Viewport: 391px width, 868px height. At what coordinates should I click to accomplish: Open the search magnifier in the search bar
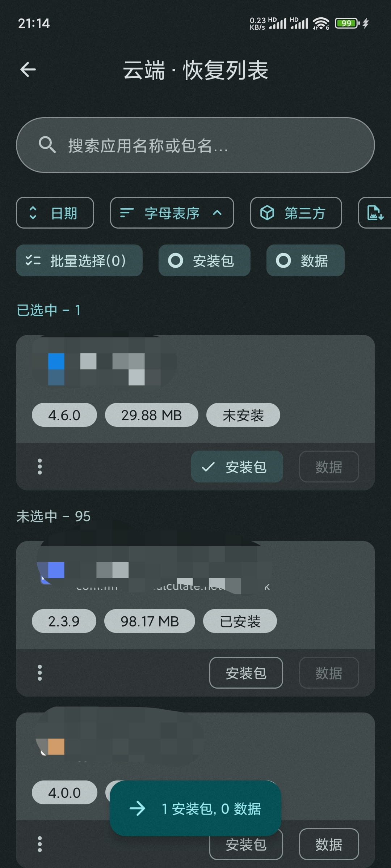tap(47, 145)
